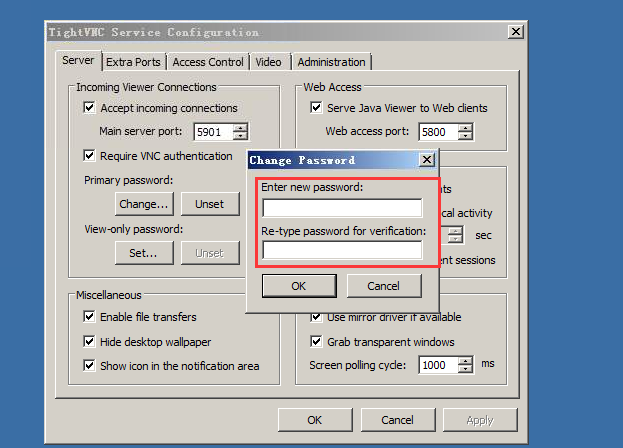The image size is (623, 448).
Task: Toggle Require VNC authentication checkbox
Action: pos(89,155)
